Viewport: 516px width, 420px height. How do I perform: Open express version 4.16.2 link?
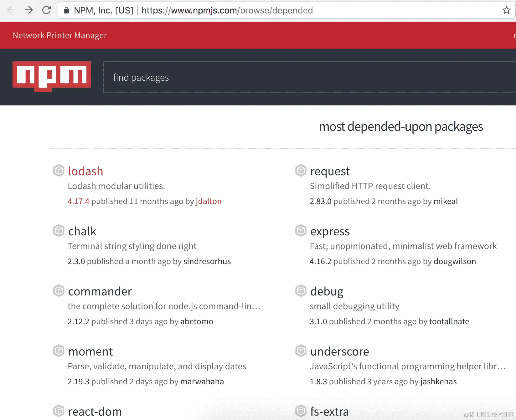pos(320,261)
